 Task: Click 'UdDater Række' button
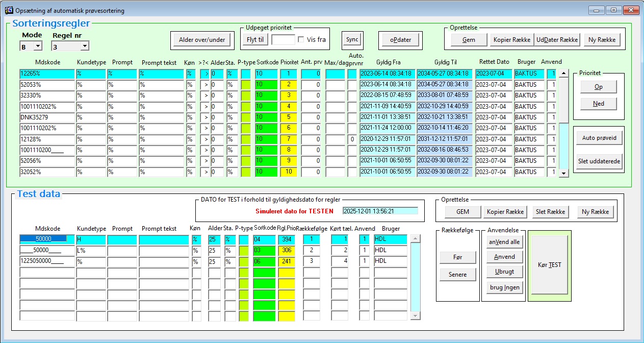coord(557,40)
